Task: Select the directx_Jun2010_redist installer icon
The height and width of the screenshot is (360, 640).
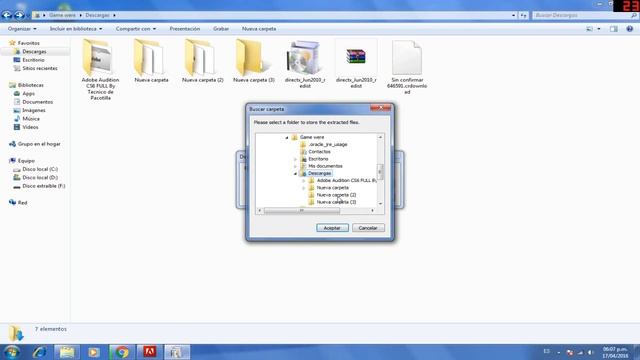Action: 303,57
